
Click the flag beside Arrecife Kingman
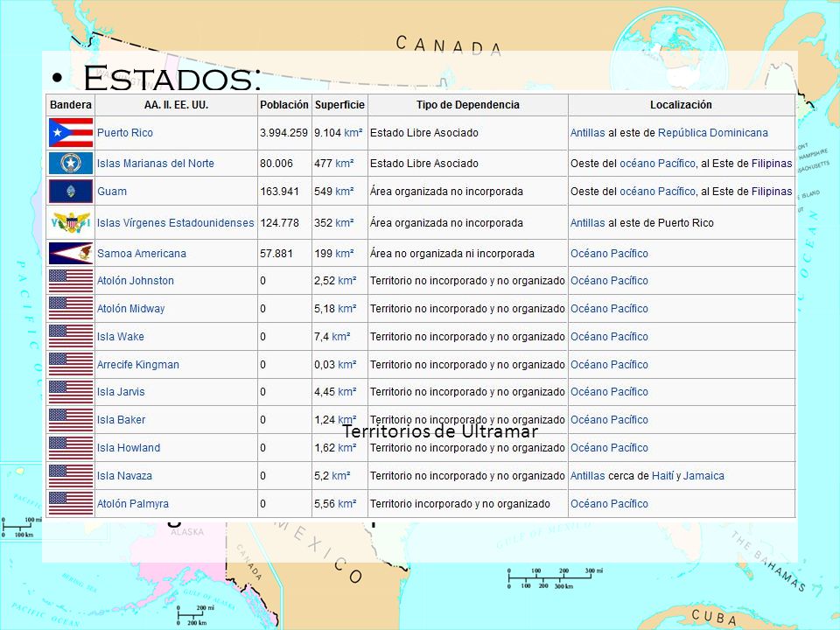click(x=71, y=364)
